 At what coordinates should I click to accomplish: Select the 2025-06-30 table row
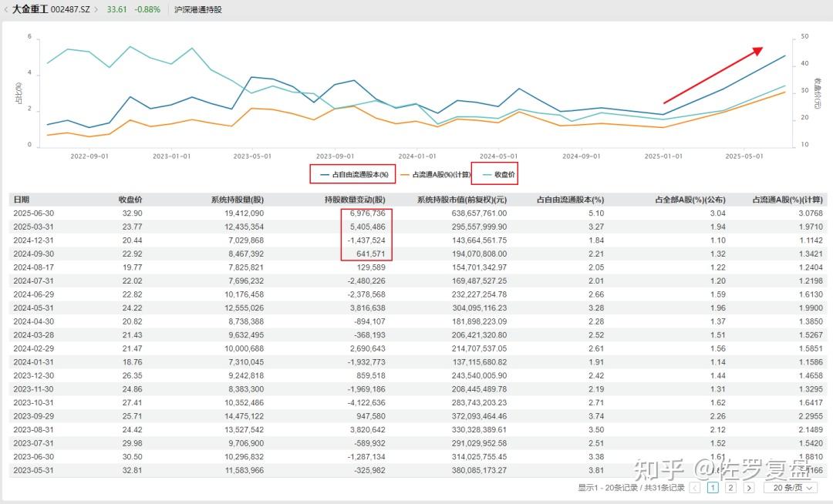point(416,213)
